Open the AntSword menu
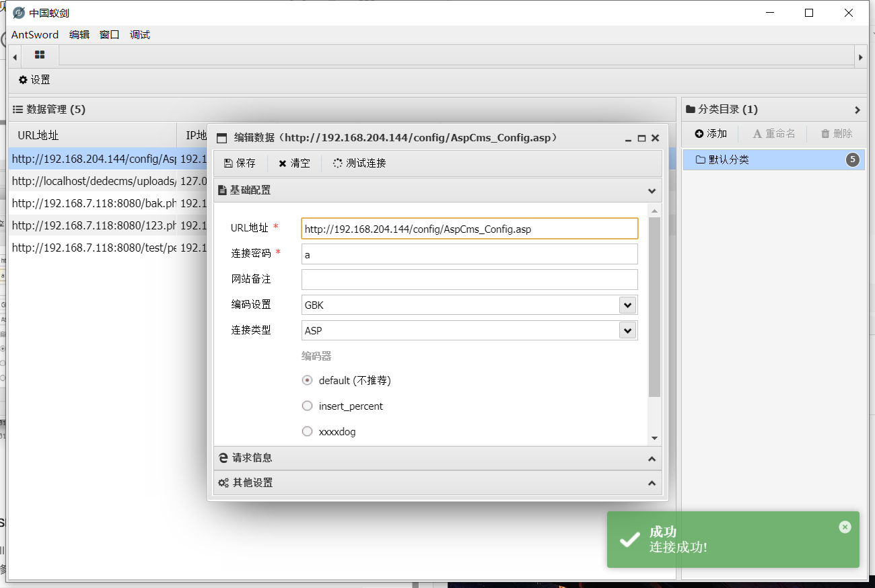Screen dimensions: 875x588 click(35, 35)
